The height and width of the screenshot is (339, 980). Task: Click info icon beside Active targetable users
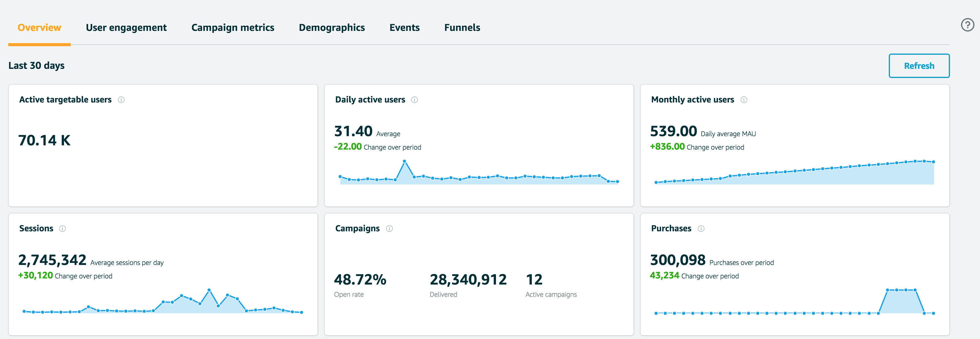click(121, 99)
